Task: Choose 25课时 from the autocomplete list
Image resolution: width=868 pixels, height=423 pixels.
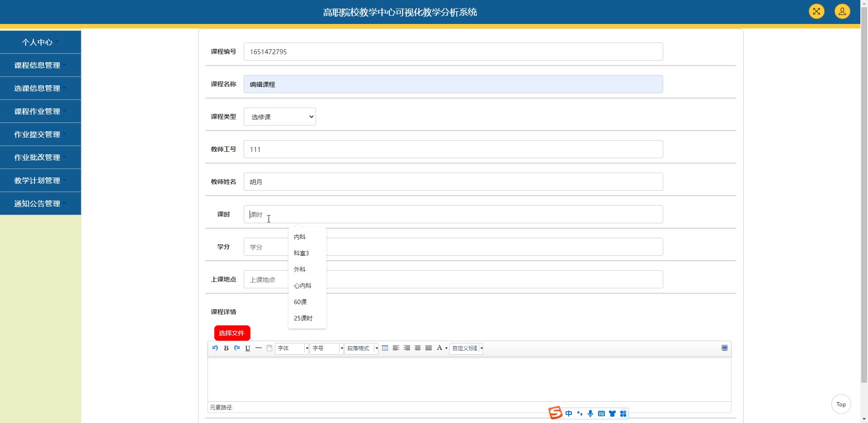Action: coord(307,318)
